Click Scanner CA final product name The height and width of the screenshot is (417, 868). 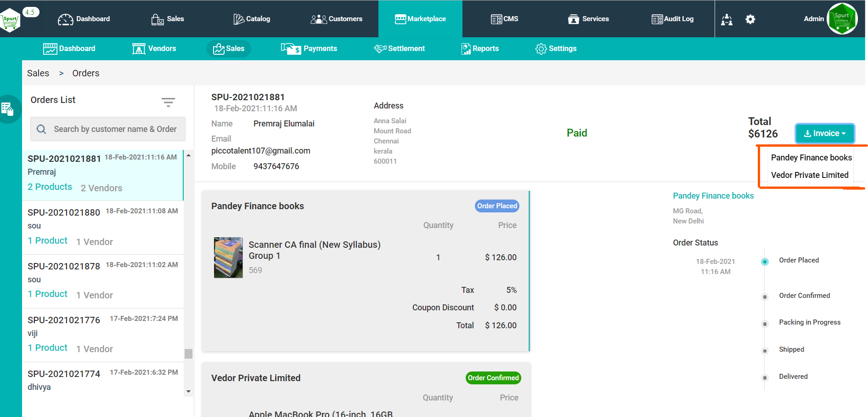(315, 250)
